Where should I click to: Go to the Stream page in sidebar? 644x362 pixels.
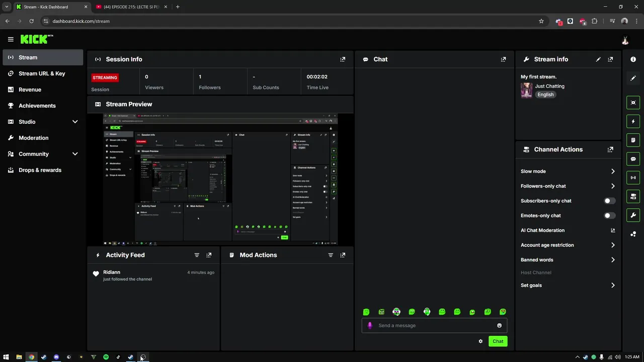tap(43, 57)
